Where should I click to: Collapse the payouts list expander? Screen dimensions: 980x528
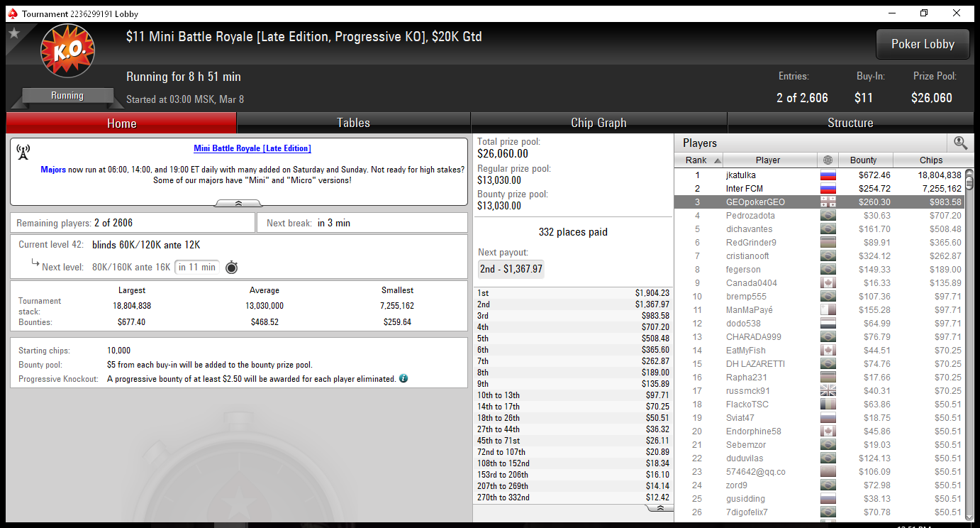pos(660,508)
